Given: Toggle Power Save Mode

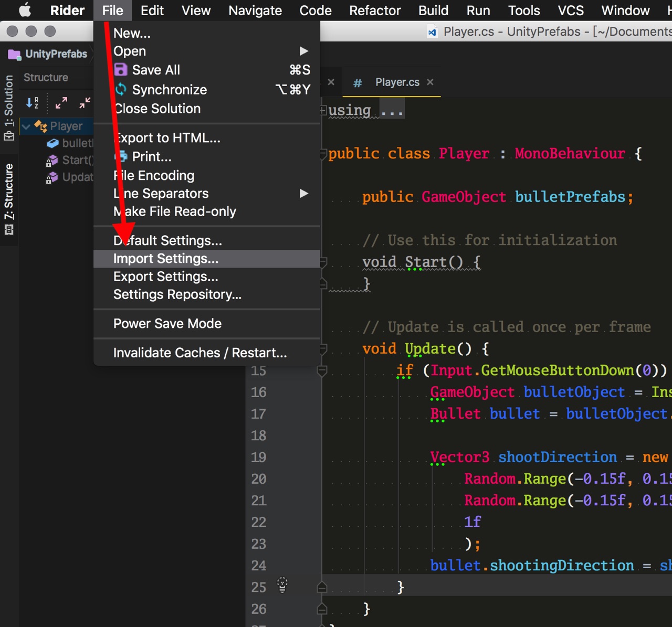Looking at the screenshot, I should pos(167,323).
